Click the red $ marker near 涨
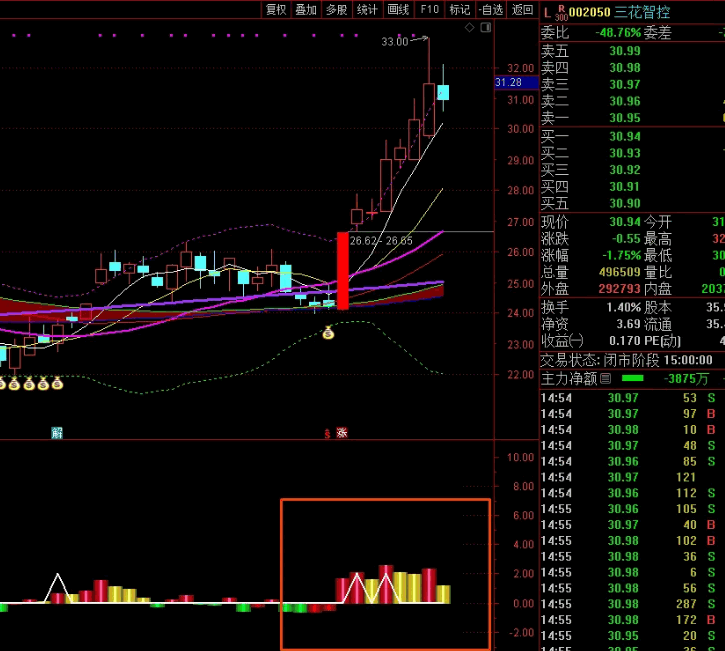 (x=327, y=434)
